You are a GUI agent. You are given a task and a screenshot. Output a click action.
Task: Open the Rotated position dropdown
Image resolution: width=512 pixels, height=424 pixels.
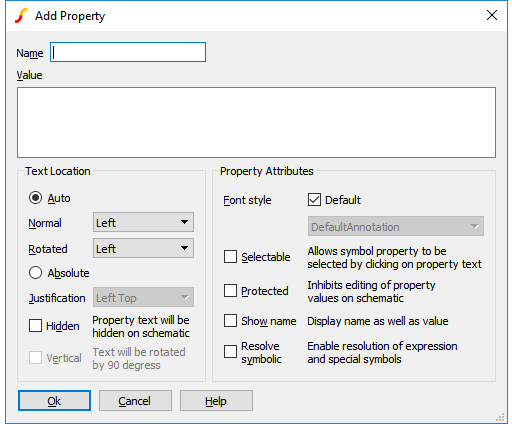coord(143,248)
